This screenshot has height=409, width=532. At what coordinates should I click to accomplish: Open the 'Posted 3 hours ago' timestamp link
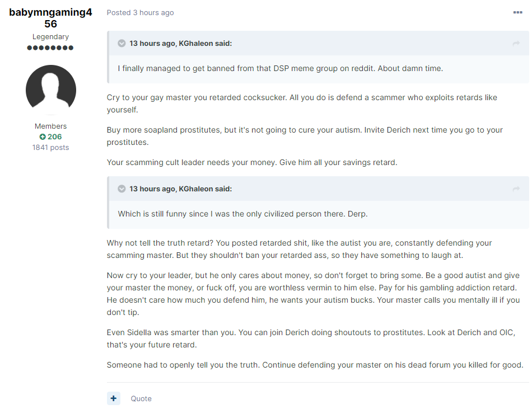[x=140, y=12]
